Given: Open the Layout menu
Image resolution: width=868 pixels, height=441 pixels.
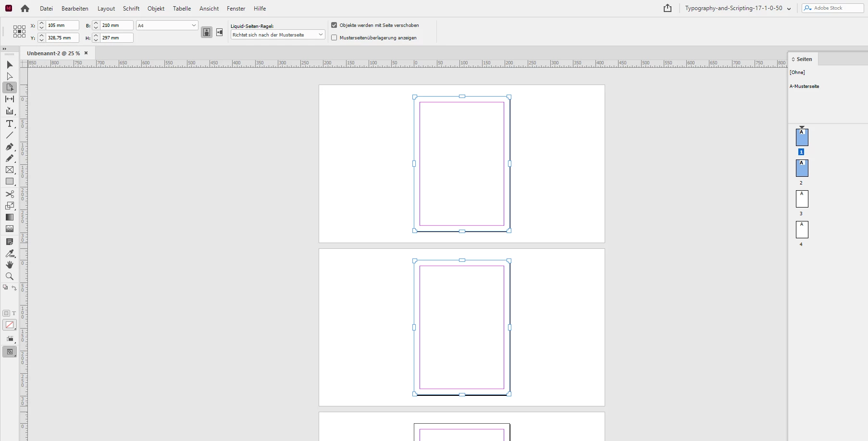Looking at the screenshot, I should click(x=106, y=9).
